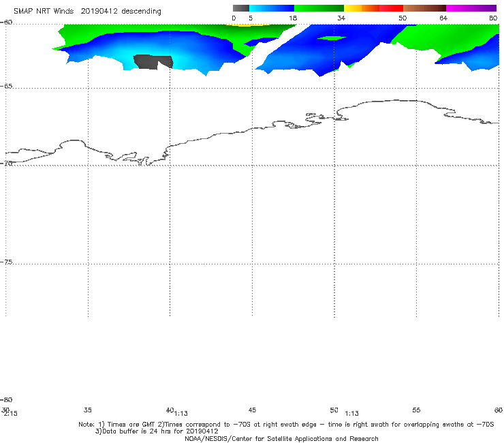Click the brown segment of the color bar

[424, 8]
